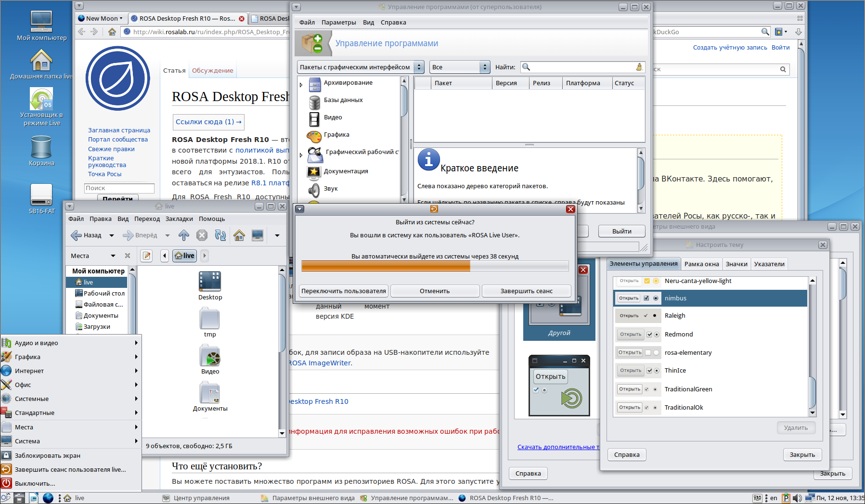The width and height of the screenshot is (865, 504).
Task: Click the Home icon in file manager toolbar
Action: click(x=239, y=235)
